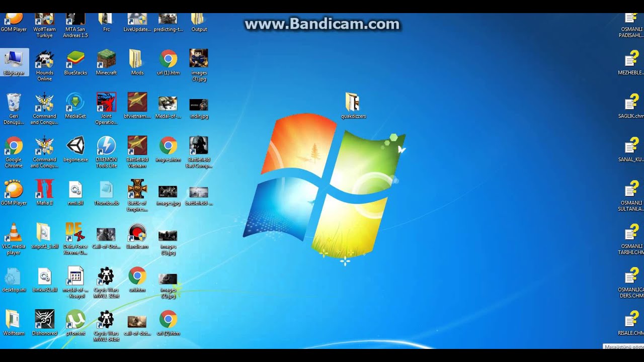Open the medal-of Kısayol shortcut
This screenshot has height=362, width=644.
point(75,283)
